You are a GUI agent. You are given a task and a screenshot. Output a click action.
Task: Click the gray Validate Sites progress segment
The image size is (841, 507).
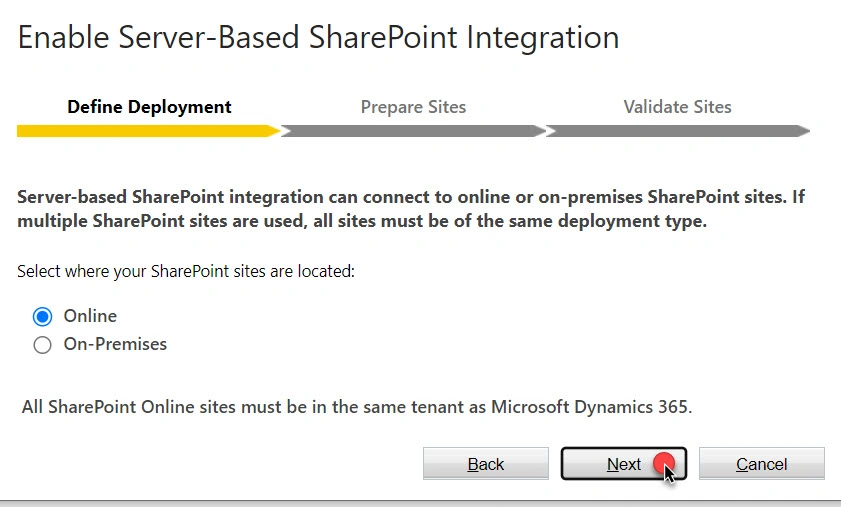point(677,131)
